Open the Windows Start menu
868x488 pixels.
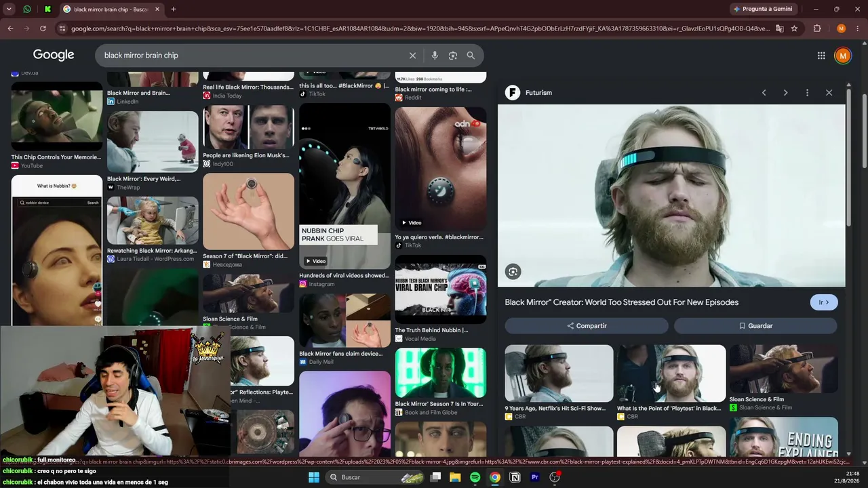pyautogui.click(x=314, y=477)
